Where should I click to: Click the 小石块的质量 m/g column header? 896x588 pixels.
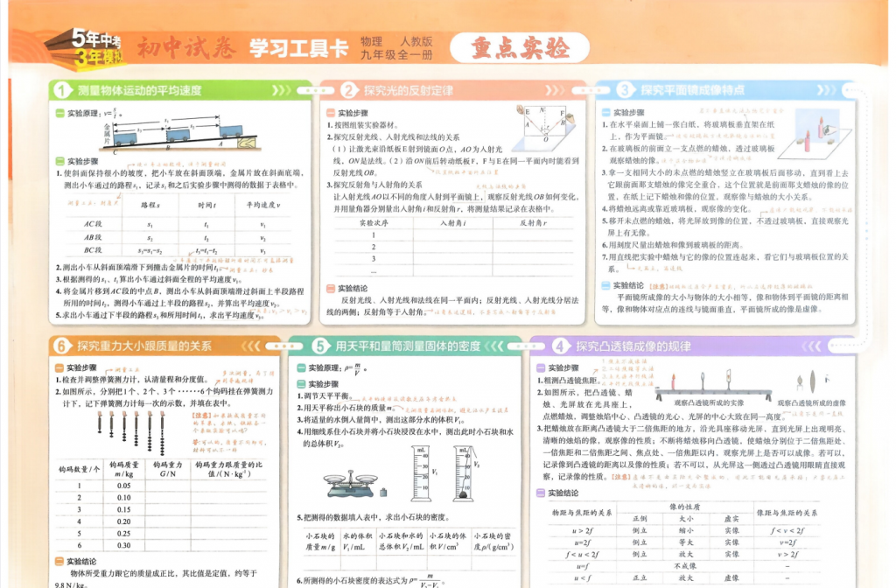click(320, 541)
